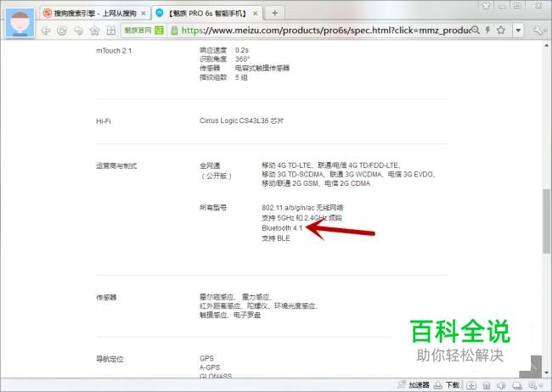Screen dimensions: 552x392
Task: Bookmark page with the star icon
Action: (x=501, y=30)
